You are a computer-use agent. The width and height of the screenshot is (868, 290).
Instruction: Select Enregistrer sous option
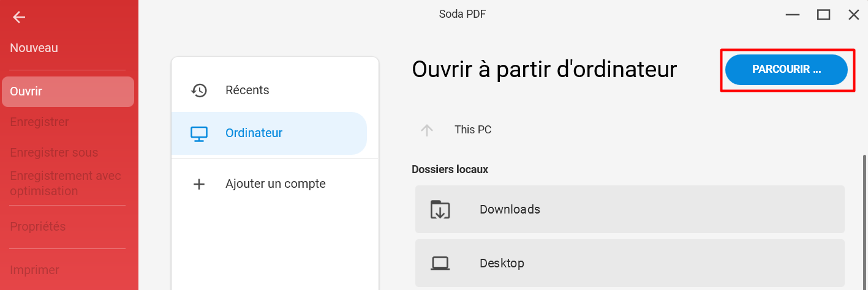(54, 152)
